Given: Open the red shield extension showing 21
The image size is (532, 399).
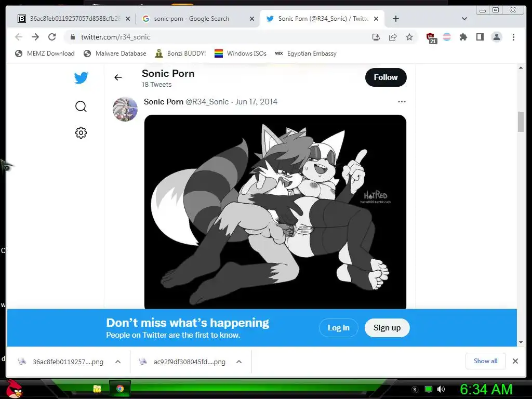Looking at the screenshot, I should pyautogui.click(x=431, y=38).
